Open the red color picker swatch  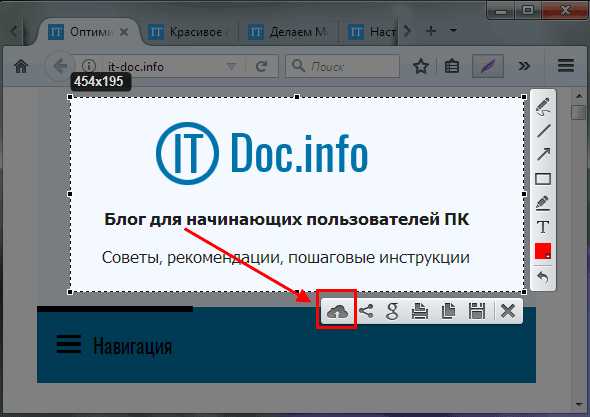pos(543,251)
